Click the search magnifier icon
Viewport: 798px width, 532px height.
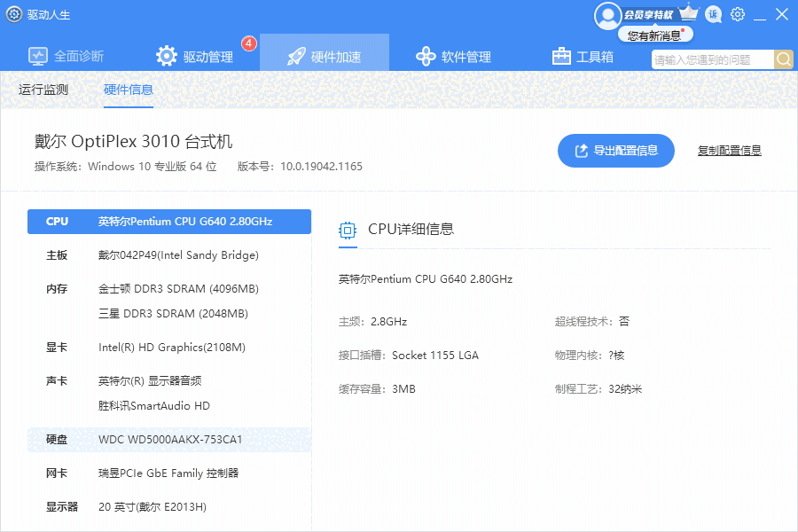coord(784,59)
